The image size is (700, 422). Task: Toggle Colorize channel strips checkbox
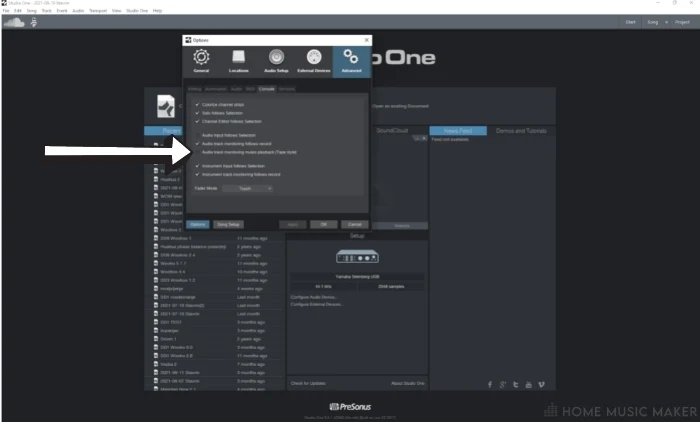pos(197,104)
